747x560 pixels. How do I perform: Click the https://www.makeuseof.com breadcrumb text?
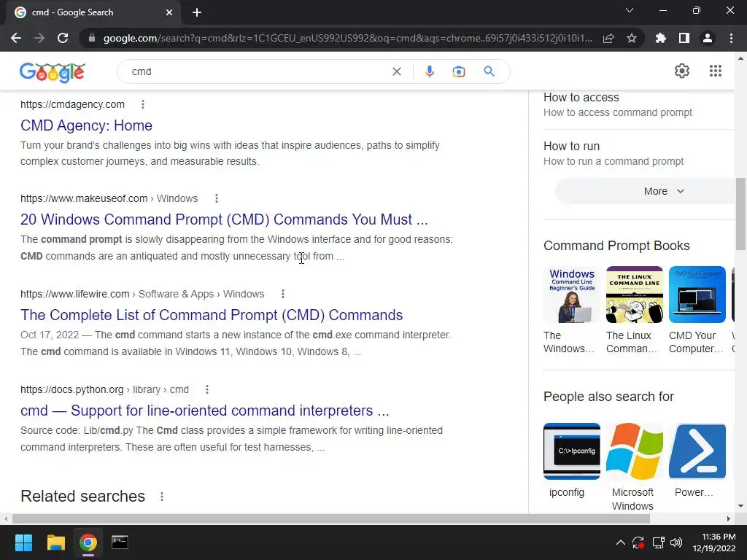[84, 198]
